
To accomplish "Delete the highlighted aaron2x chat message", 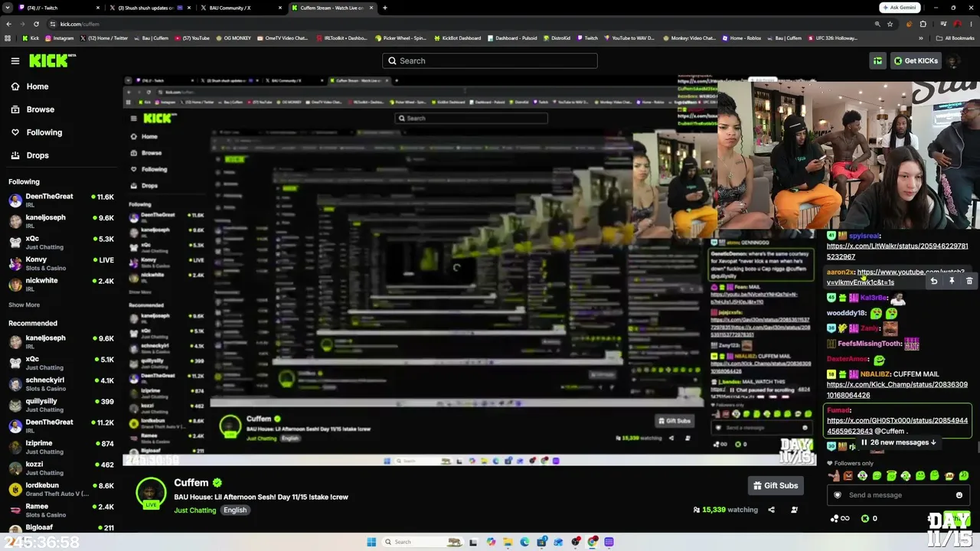I will (969, 281).
